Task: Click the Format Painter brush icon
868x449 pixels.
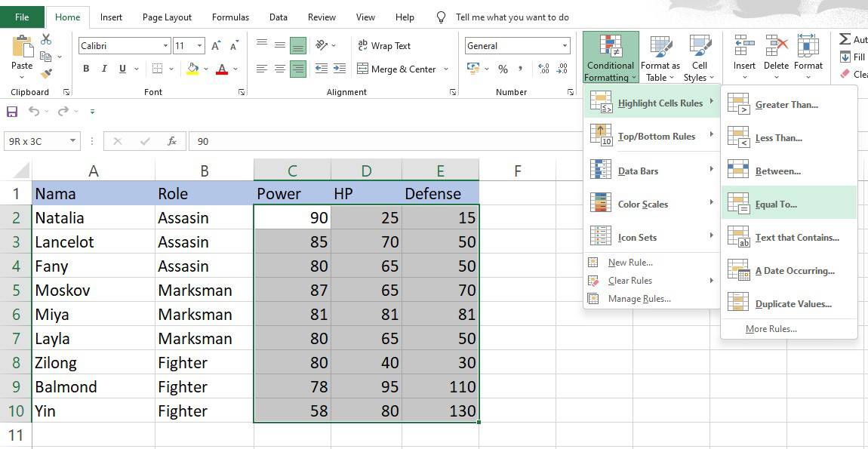Action: point(46,73)
